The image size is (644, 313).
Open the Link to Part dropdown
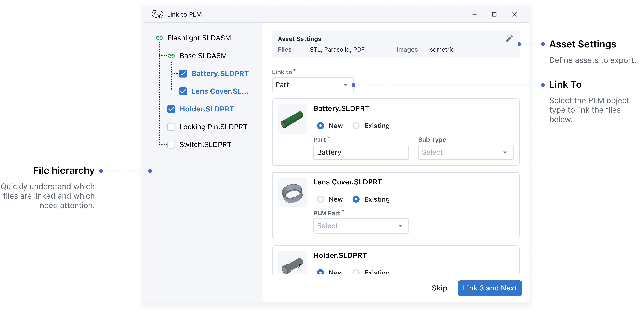pyautogui.click(x=313, y=85)
